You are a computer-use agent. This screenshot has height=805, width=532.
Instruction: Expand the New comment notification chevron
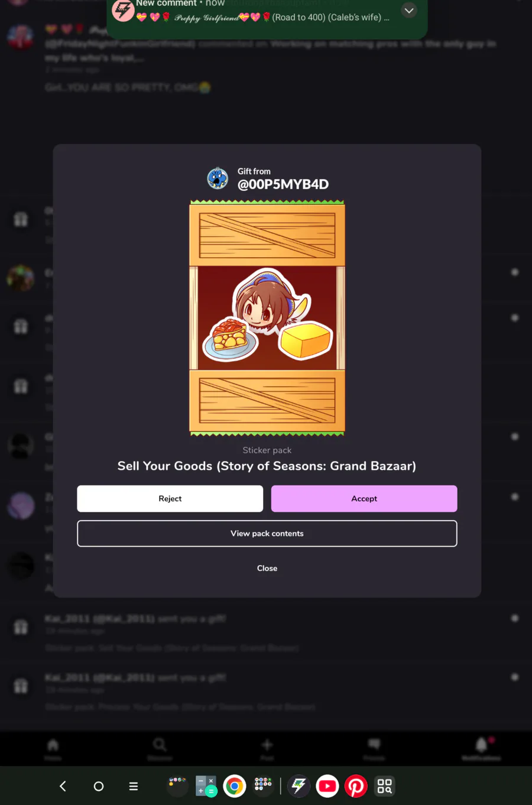[409, 11]
